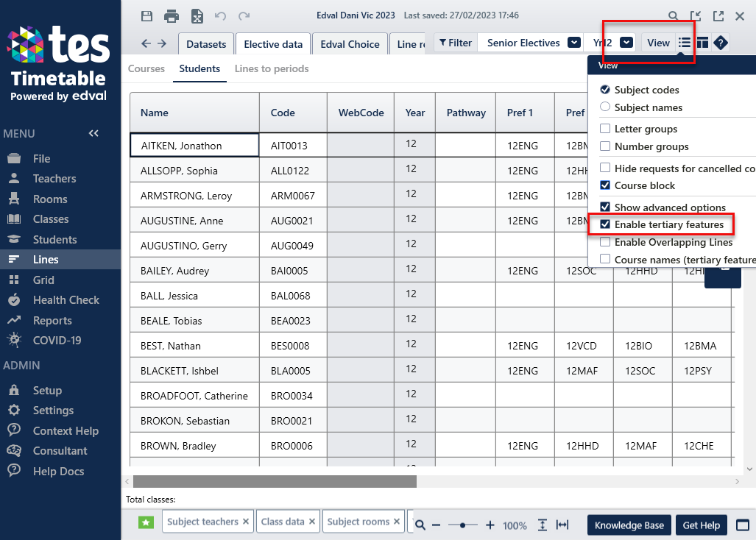This screenshot has width=756, height=540.
Task: Switch to the Edval Choice tab
Action: click(x=350, y=44)
